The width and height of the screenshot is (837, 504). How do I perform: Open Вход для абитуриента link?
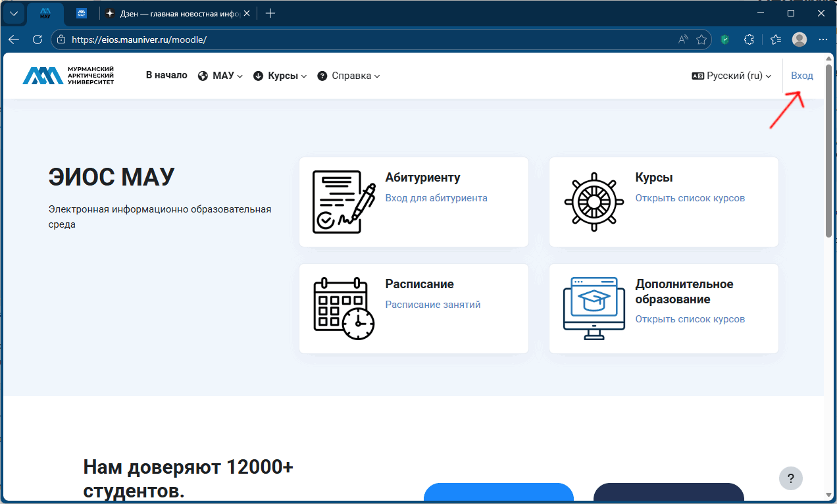click(436, 198)
